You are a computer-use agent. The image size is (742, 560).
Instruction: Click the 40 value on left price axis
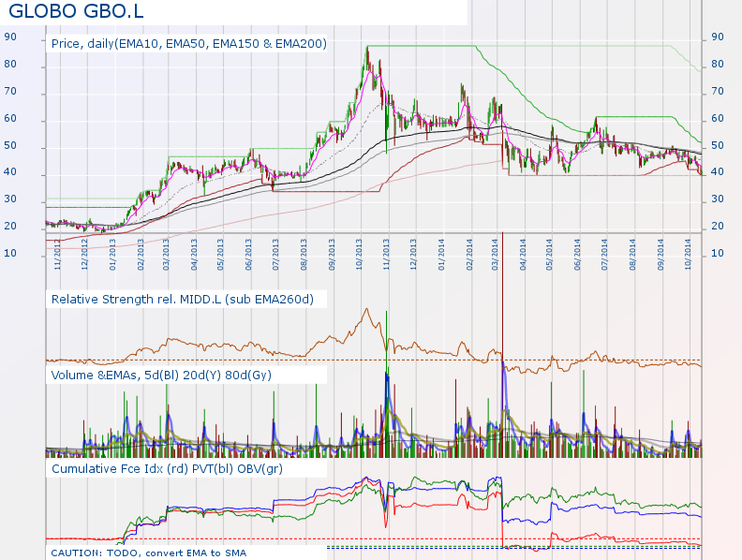10,171
